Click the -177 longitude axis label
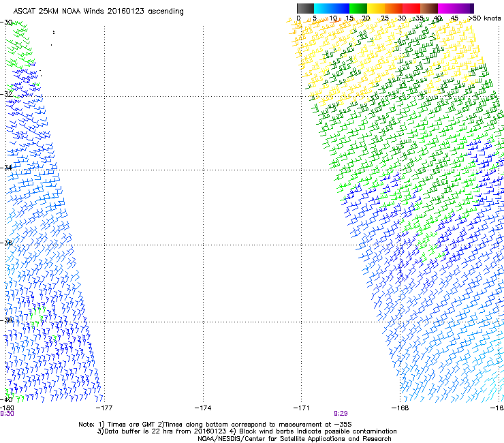504x443 pixels. click(x=104, y=408)
